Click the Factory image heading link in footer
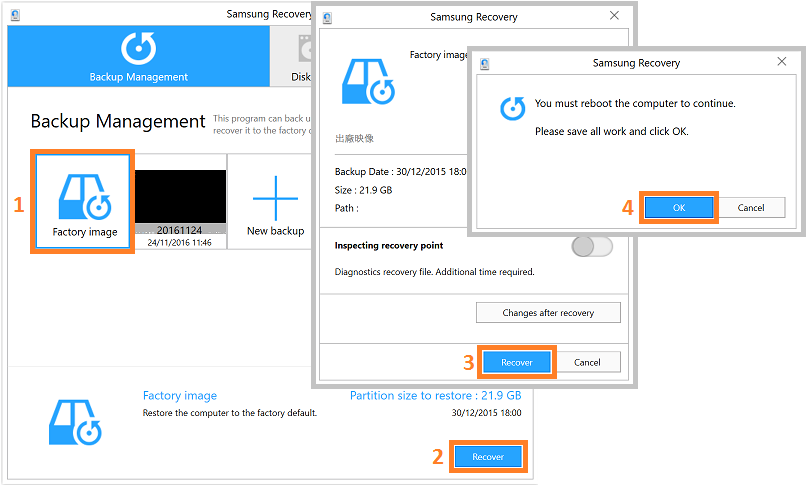This screenshot has height=485, width=809. [x=180, y=396]
